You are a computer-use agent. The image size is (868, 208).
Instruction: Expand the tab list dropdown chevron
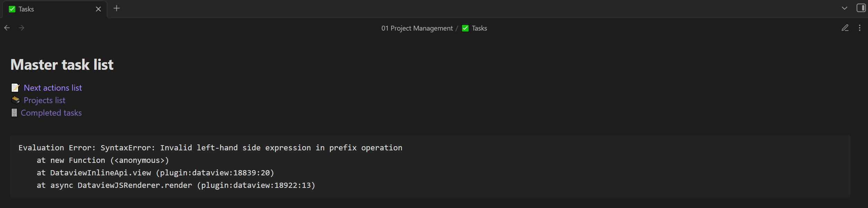coord(844,8)
